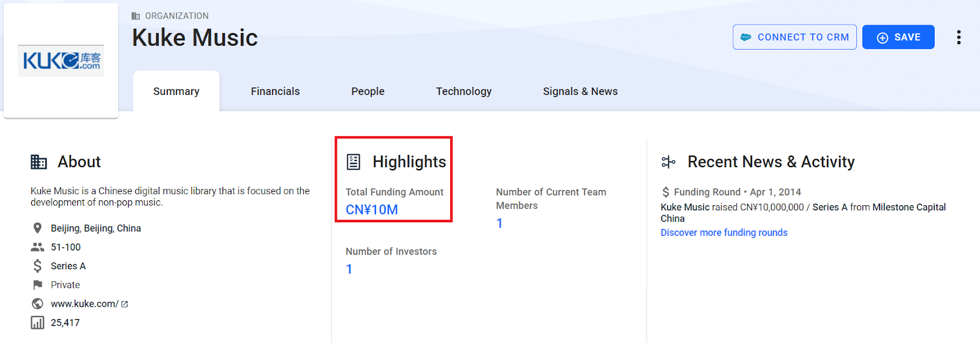The height and width of the screenshot is (346, 980).
Task: Switch to the Summary tab
Action: 176,91
